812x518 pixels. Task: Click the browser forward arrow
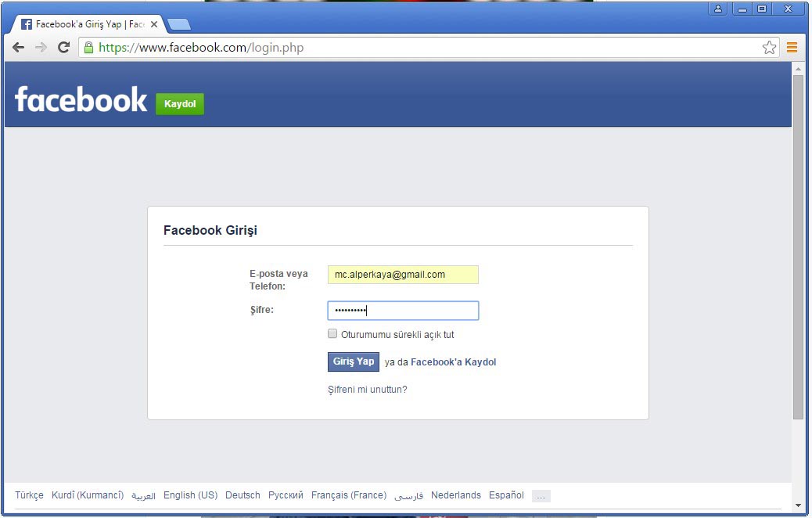41,48
